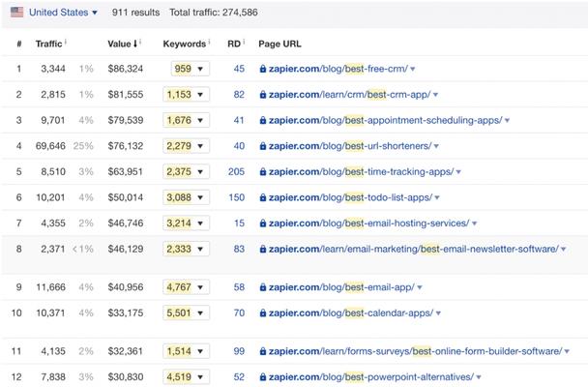The image size is (588, 387).
Task: Click the 911 results text
Action: (x=135, y=13)
